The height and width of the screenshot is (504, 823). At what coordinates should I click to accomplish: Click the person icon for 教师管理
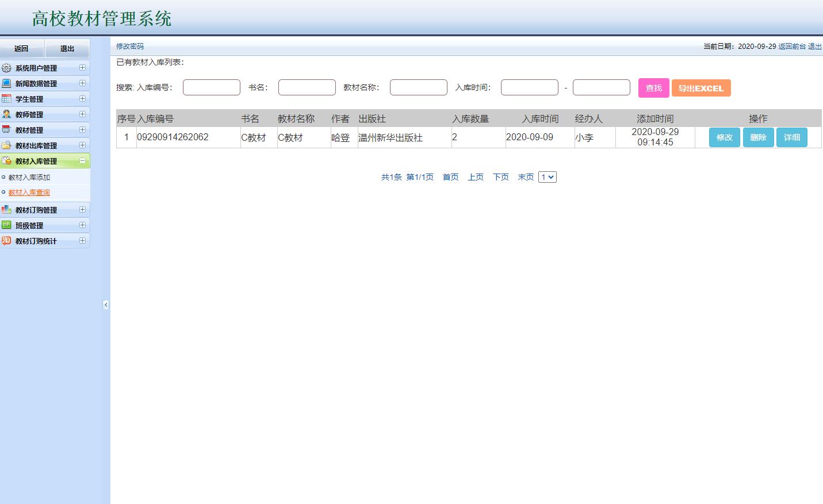6,114
